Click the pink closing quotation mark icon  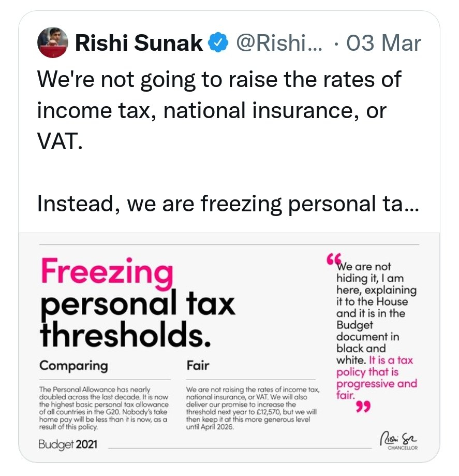(x=363, y=407)
